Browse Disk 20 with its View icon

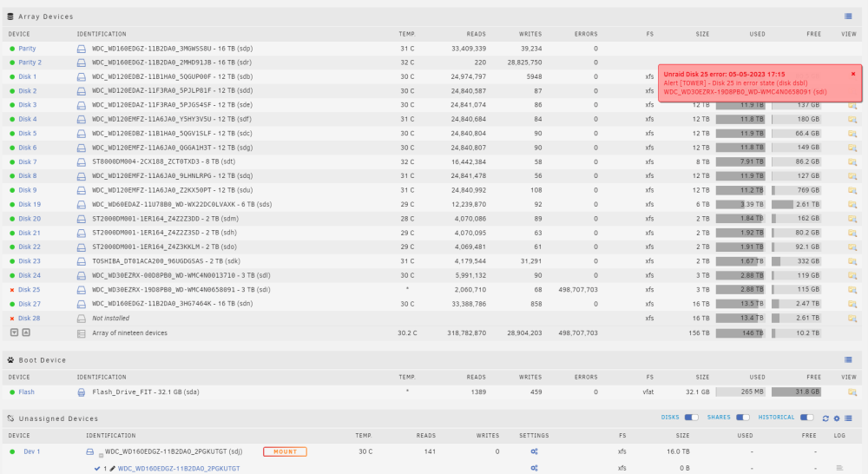pos(852,219)
